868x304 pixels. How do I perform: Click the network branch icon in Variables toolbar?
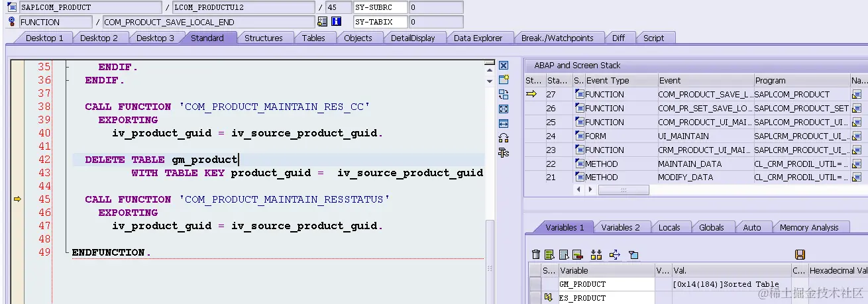pyautogui.click(x=614, y=255)
